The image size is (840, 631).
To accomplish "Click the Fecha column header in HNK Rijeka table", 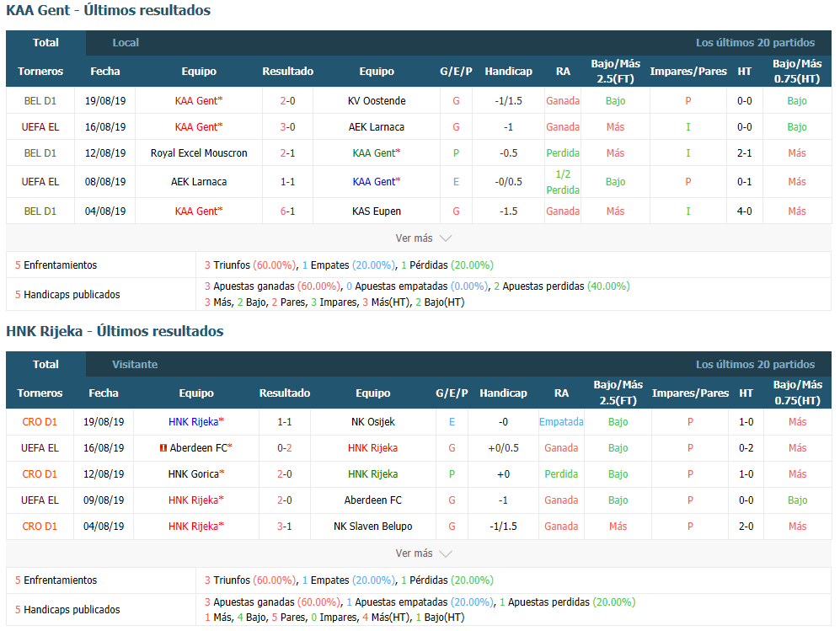I will click(x=104, y=393).
